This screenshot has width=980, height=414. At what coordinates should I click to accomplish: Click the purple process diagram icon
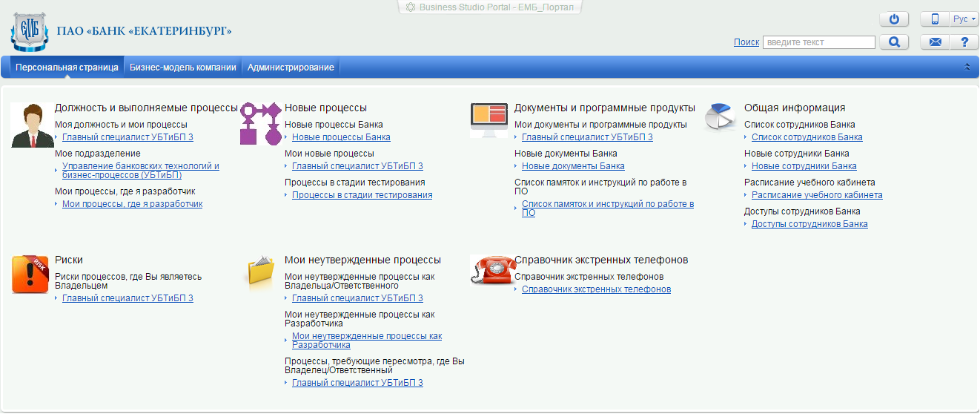point(261,123)
